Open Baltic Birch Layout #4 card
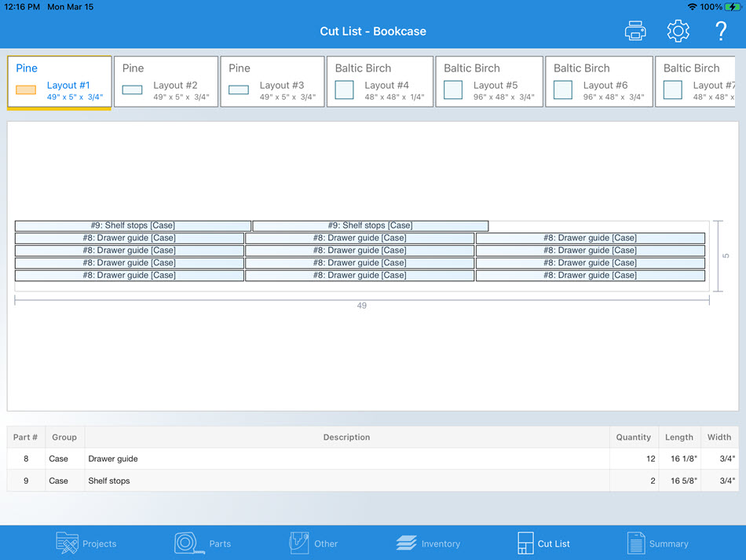Image resolution: width=746 pixels, height=560 pixels. click(x=379, y=82)
